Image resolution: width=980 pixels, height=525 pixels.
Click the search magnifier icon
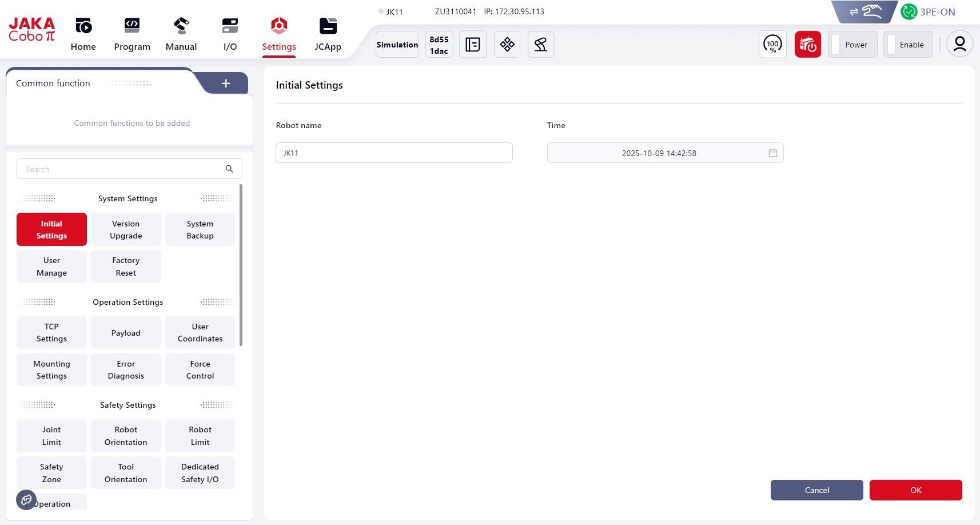(x=229, y=169)
